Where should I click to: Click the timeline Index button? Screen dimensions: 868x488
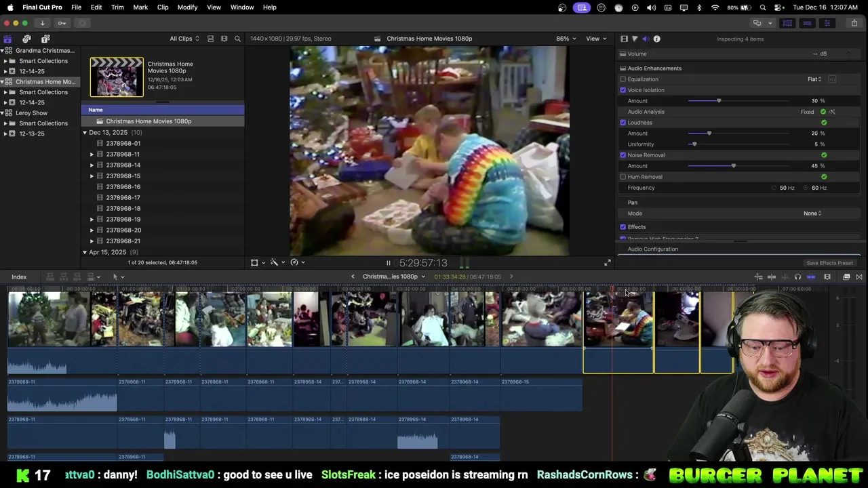[19, 277]
